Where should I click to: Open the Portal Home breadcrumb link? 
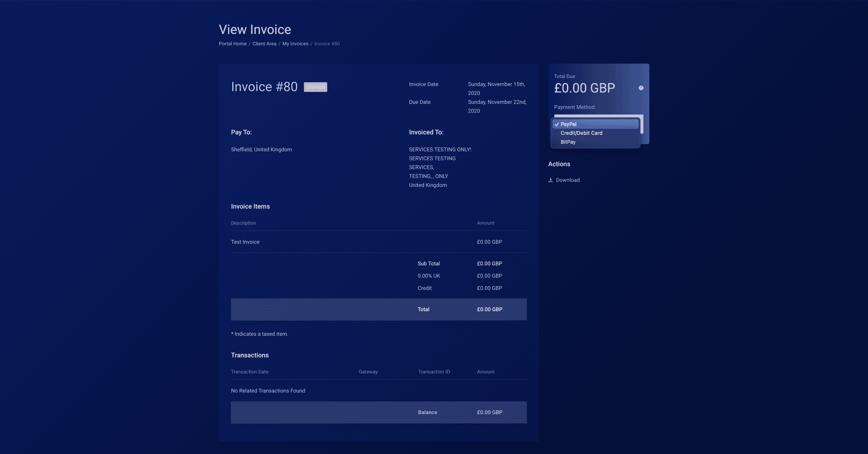(233, 44)
